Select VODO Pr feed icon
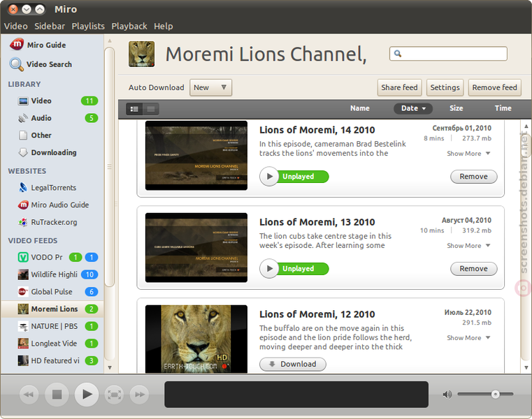Viewport: 532px width, 419px height. click(23, 257)
